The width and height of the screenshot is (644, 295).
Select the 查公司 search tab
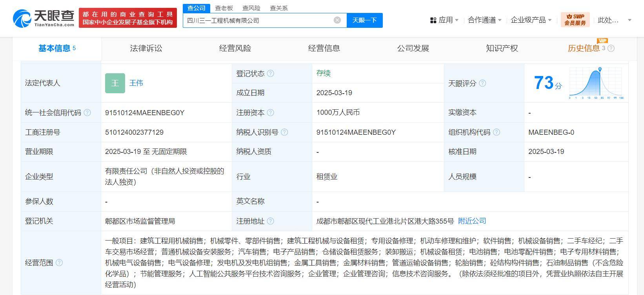click(196, 8)
